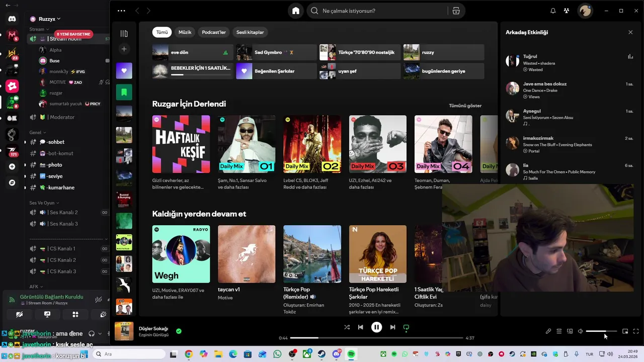Collapse Your Library sidebar icon
Screen dimensions: 644x362
124,34
